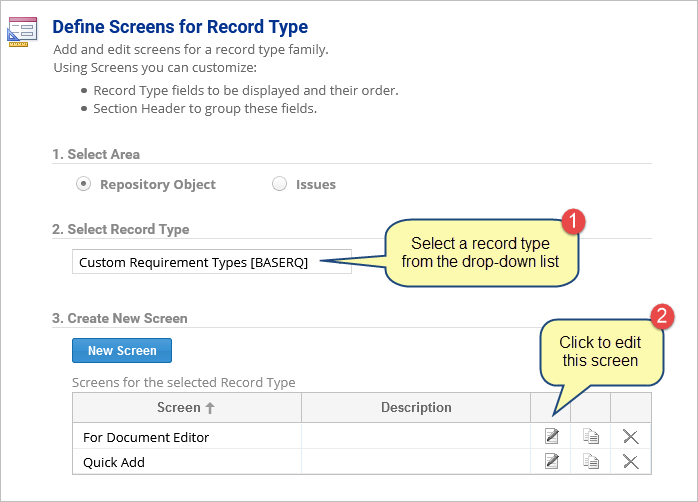Image resolution: width=698 pixels, height=502 pixels.
Task: Click the Screen column sort arrow
Action: [x=210, y=408]
